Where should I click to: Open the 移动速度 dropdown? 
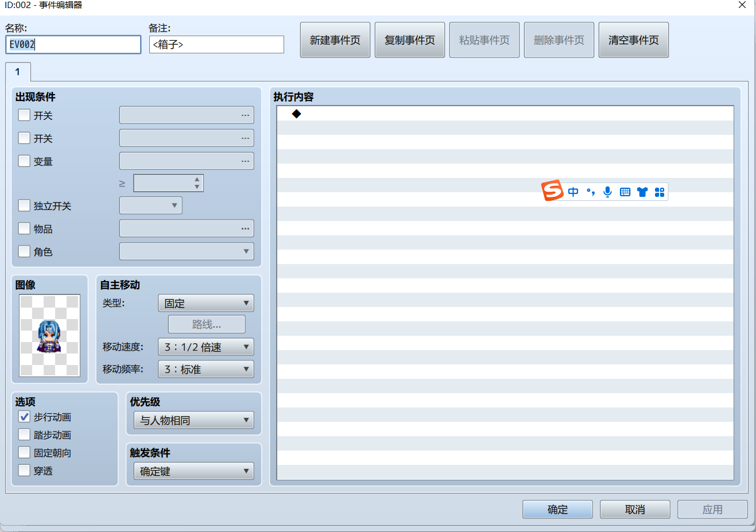[206, 347]
